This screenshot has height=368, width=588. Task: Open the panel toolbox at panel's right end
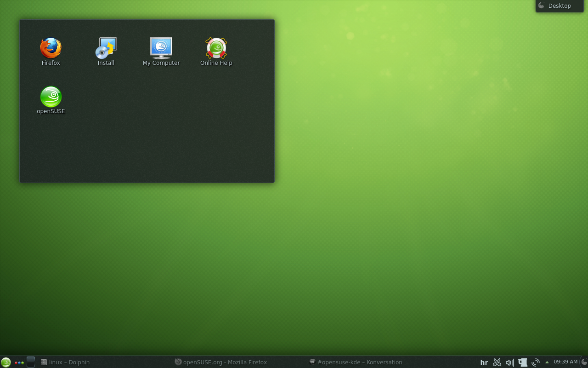coord(584,362)
